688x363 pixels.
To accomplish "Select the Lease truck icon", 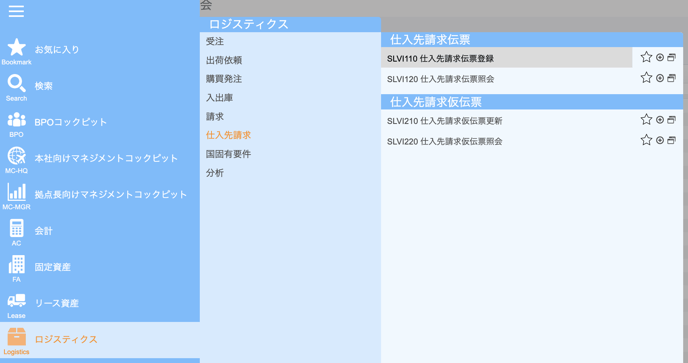I will coord(17,301).
